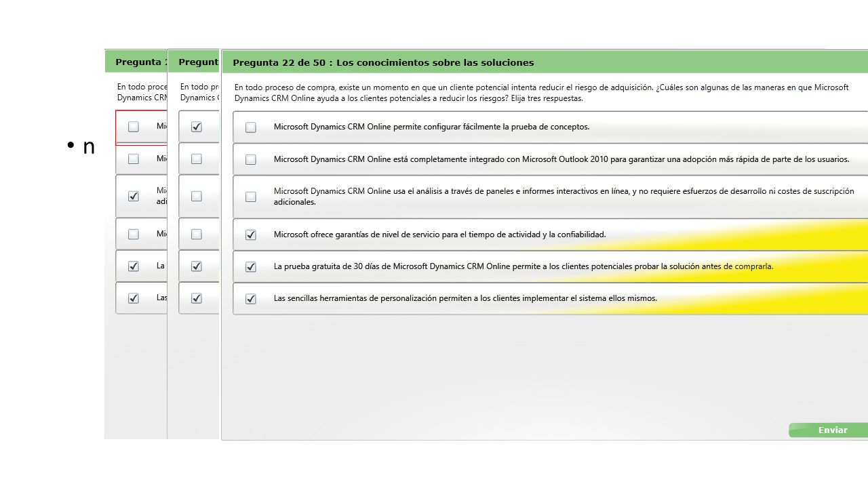868x488 pixels.
Task: Click the bullet text 'n' on the slide
Action: coord(89,146)
